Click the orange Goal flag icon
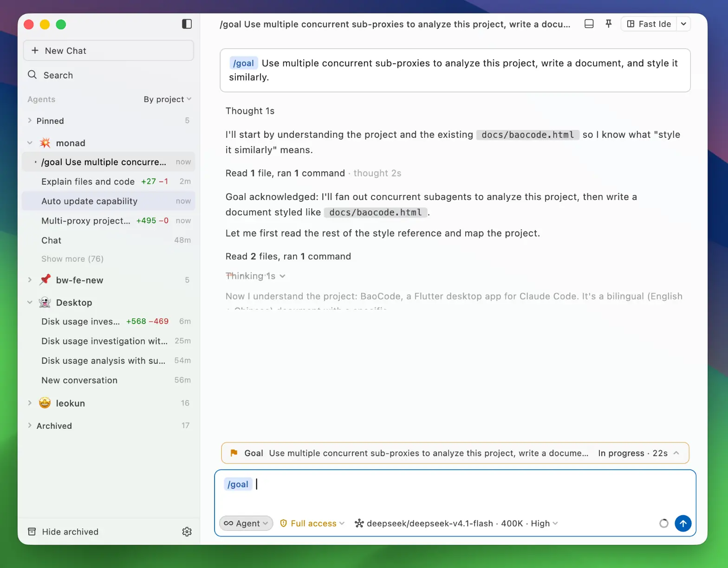This screenshot has height=568, width=728. [234, 453]
